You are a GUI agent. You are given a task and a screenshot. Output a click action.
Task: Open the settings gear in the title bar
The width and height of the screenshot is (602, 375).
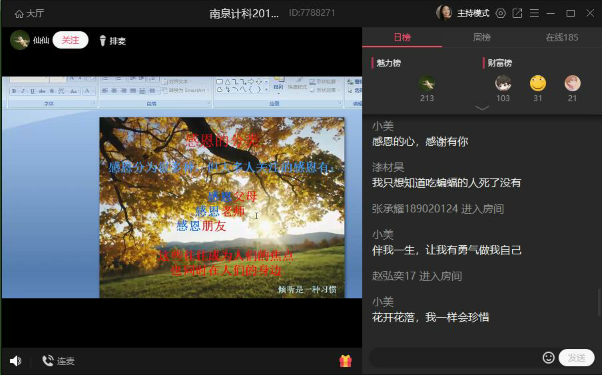point(500,13)
